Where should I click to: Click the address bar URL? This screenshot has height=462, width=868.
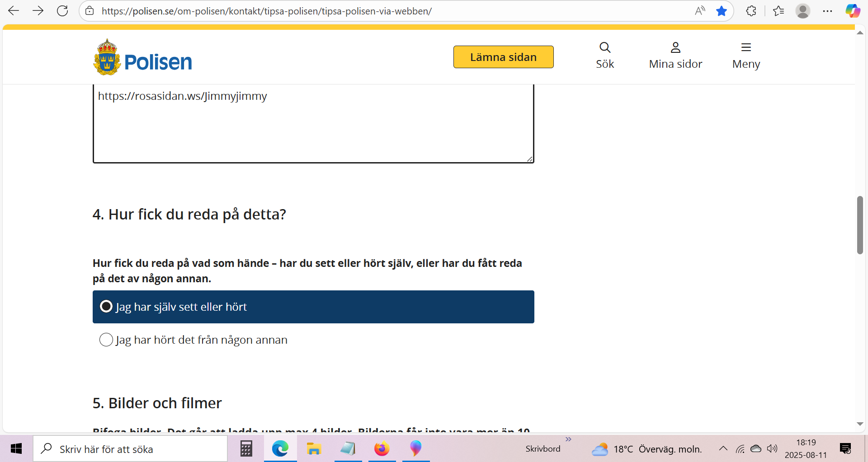(267, 11)
